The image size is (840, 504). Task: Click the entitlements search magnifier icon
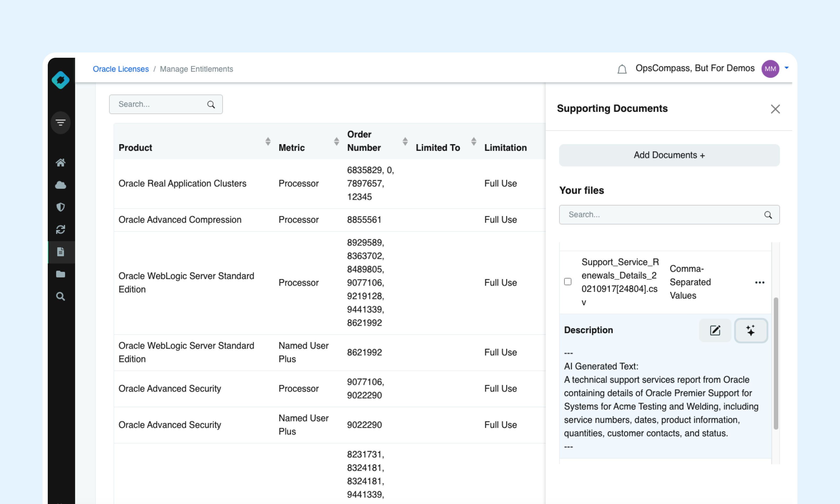(x=211, y=104)
